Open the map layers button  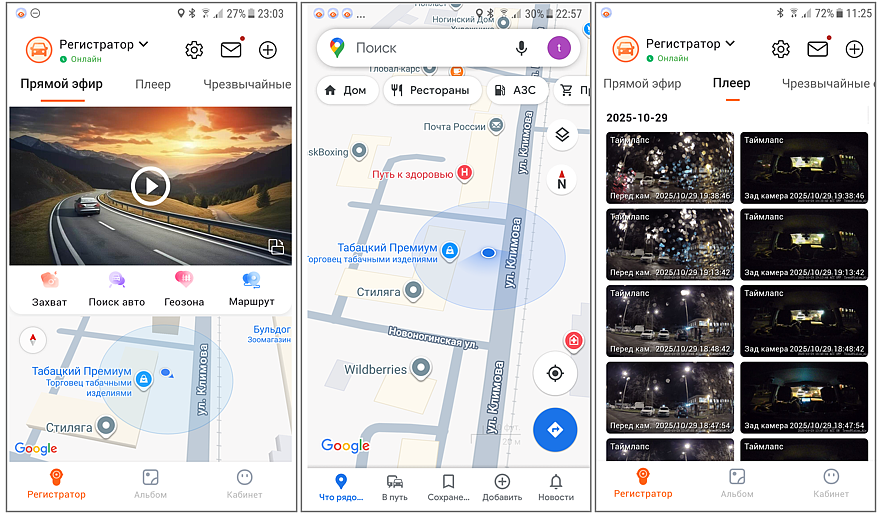pyautogui.click(x=562, y=135)
